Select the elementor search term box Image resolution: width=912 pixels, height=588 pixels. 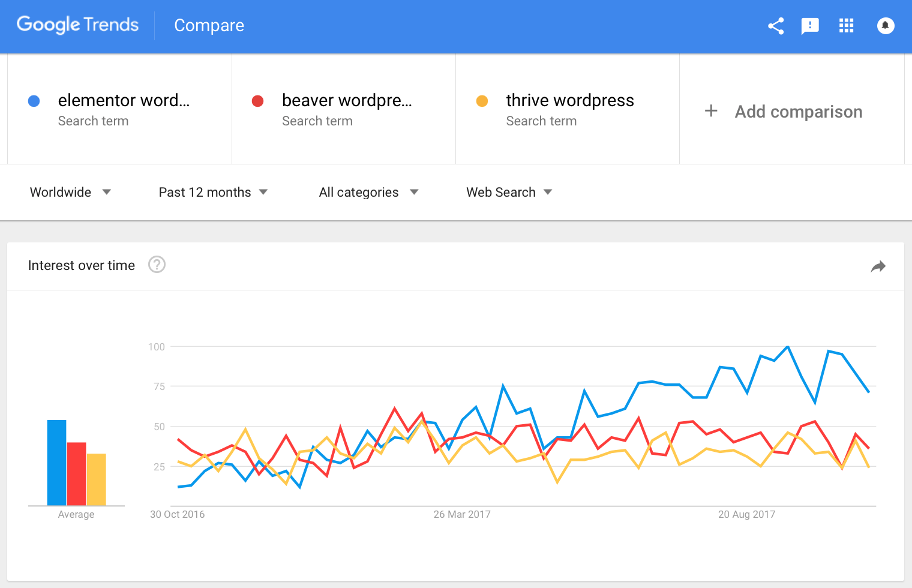coord(119,109)
